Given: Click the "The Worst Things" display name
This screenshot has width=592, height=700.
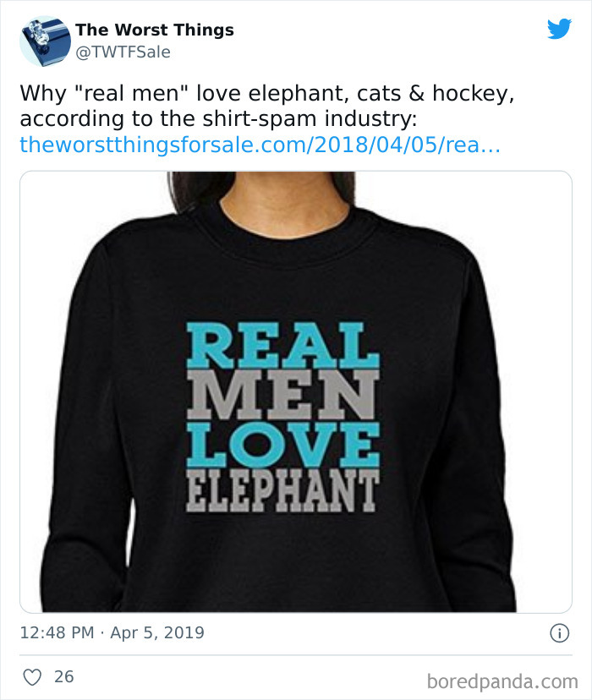Looking at the screenshot, I should click(154, 29).
